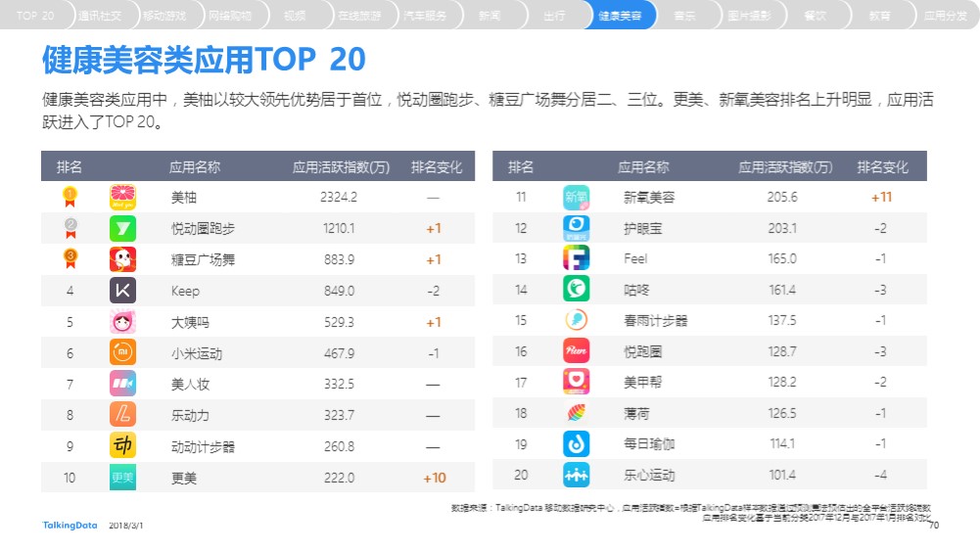Switch to the 应用分发 tab
The image size is (980, 551).
pos(945,15)
